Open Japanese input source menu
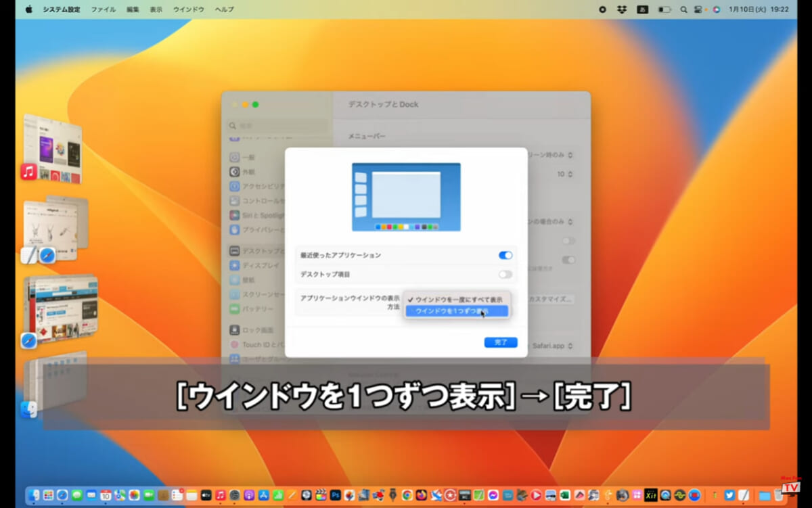Viewport: 812px width, 508px height. coord(642,9)
